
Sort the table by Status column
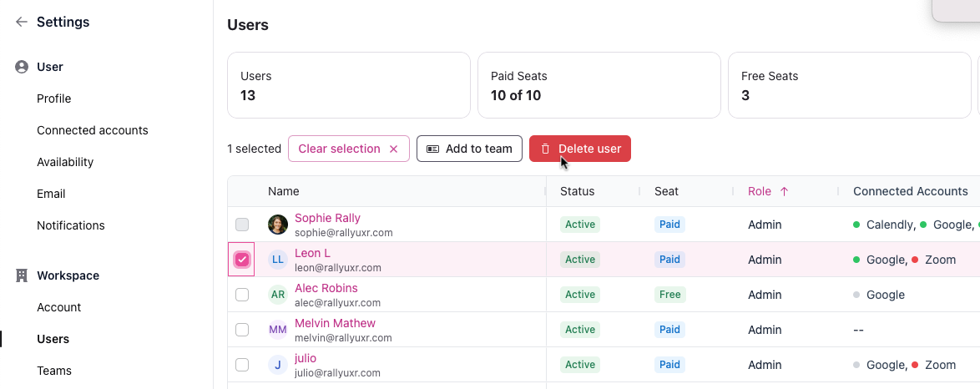tap(578, 191)
